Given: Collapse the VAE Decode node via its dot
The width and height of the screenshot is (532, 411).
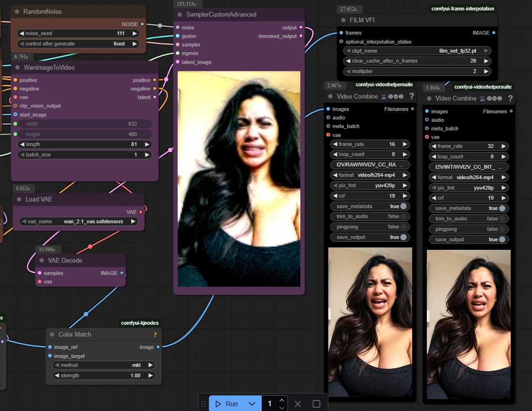Looking at the screenshot, I should [x=42, y=260].
